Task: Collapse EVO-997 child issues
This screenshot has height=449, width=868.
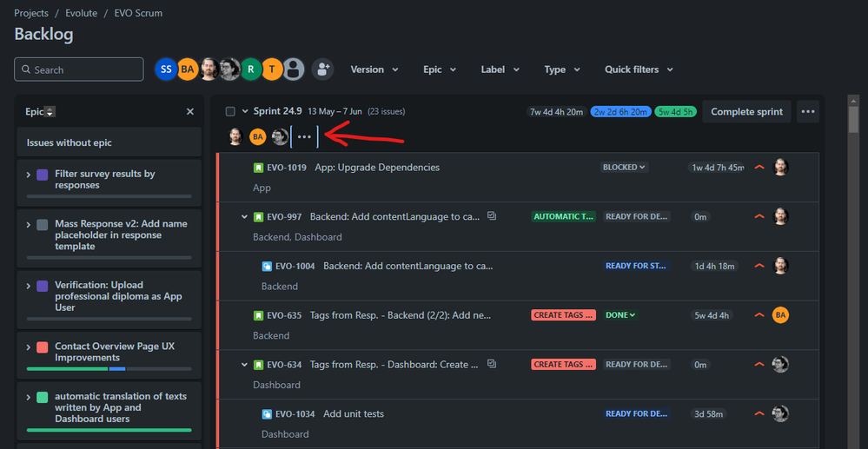Action: 244,216
